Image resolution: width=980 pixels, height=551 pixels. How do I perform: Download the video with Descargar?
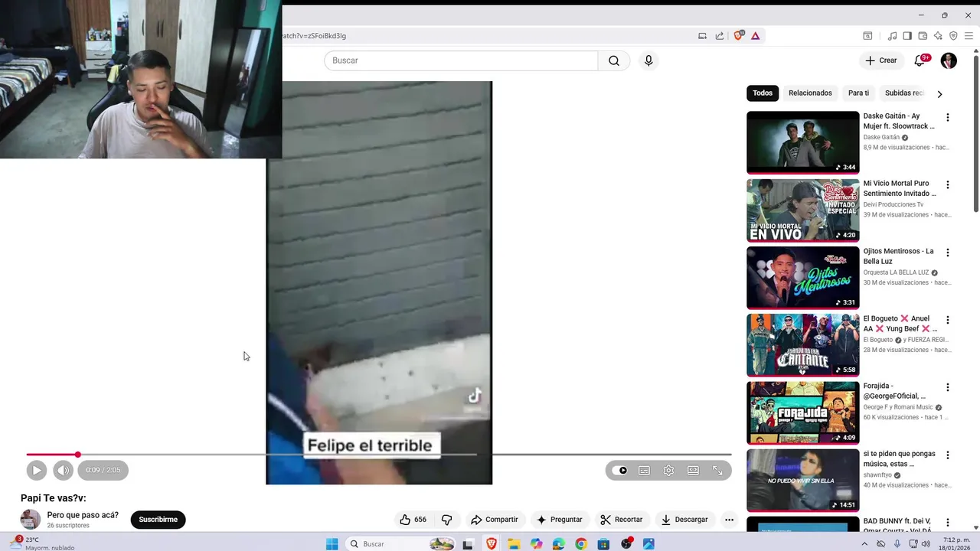click(684, 520)
